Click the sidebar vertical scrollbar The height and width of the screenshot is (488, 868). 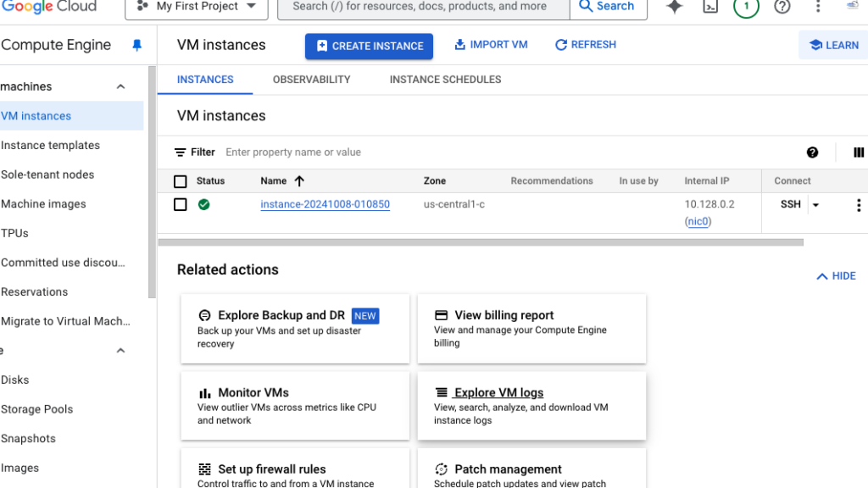point(153,183)
